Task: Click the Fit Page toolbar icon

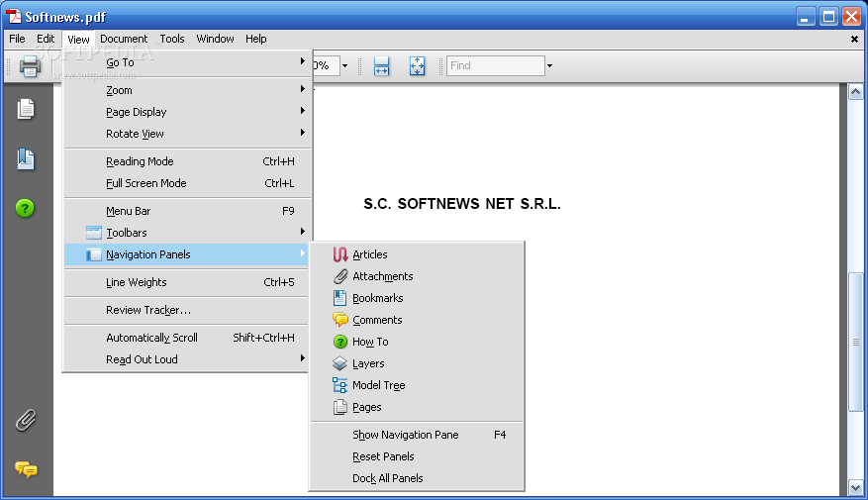Action: [417, 66]
